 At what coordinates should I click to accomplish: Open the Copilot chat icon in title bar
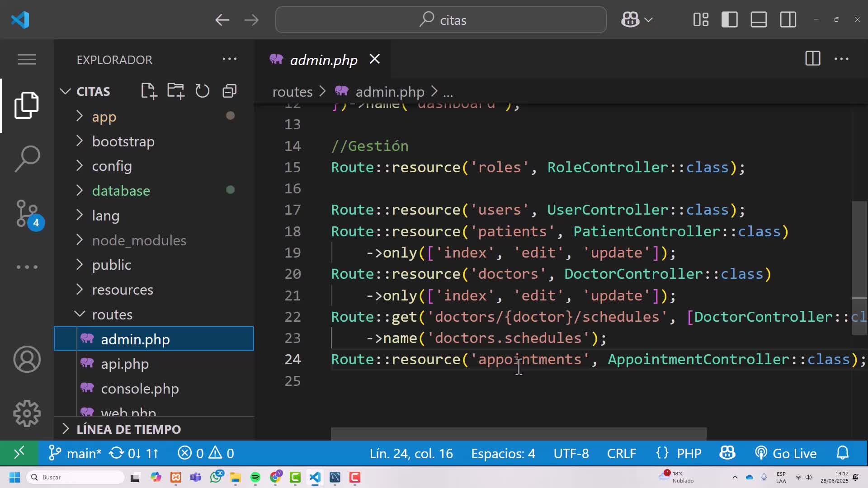(x=630, y=20)
